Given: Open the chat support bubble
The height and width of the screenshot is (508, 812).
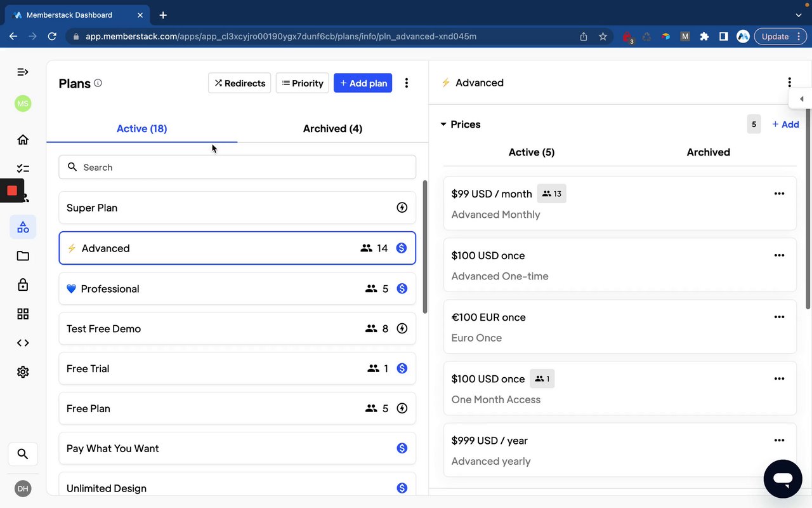Looking at the screenshot, I should (x=783, y=479).
